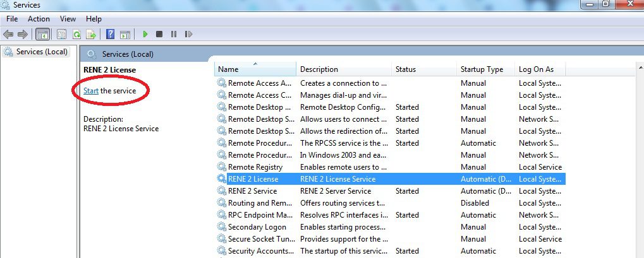Select the 'Security Accounts...' service name
This screenshot has height=258, width=644.
(x=261, y=250)
